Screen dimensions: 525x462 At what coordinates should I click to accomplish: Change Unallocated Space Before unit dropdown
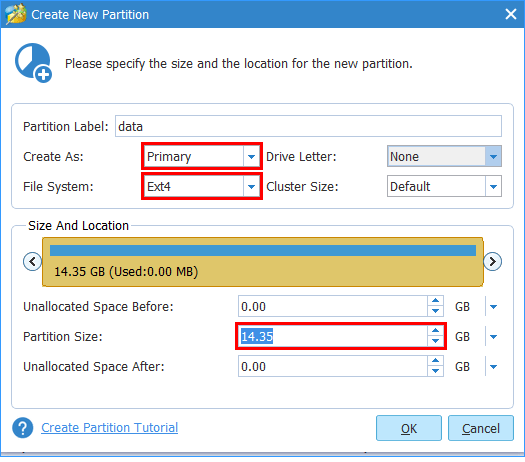click(493, 306)
